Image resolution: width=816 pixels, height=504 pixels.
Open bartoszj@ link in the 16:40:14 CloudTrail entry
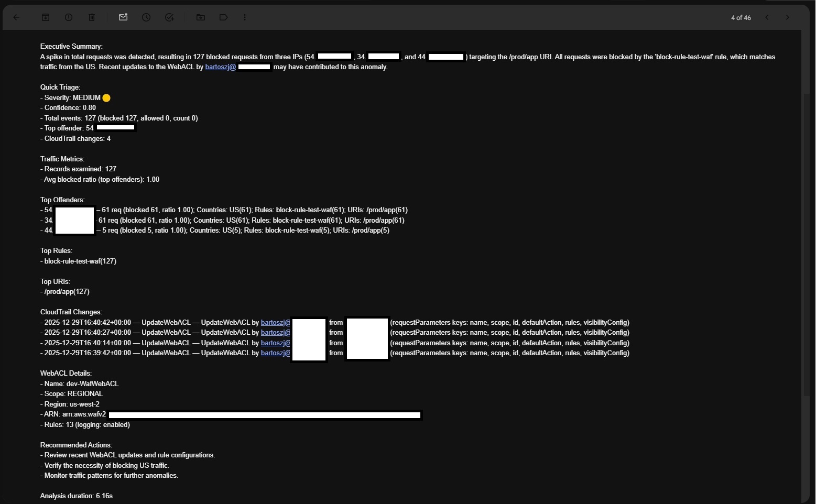click(x=275, y=343)
